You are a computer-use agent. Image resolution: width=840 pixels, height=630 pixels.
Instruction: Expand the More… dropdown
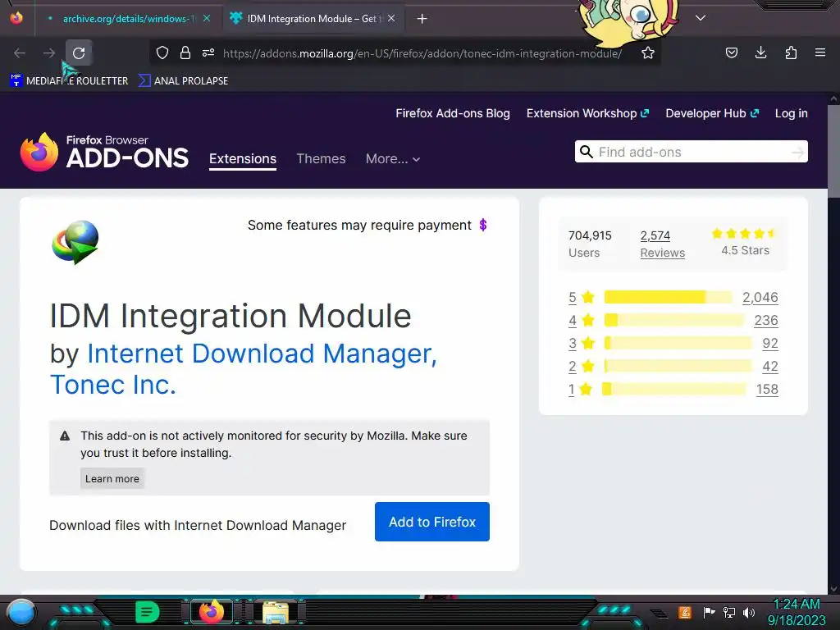click(393, 159)
